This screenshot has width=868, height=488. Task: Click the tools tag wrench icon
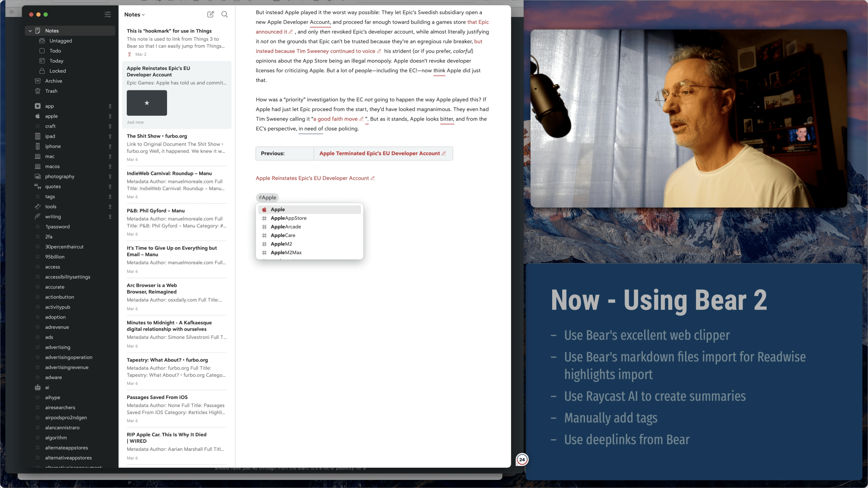click(38, 206)
